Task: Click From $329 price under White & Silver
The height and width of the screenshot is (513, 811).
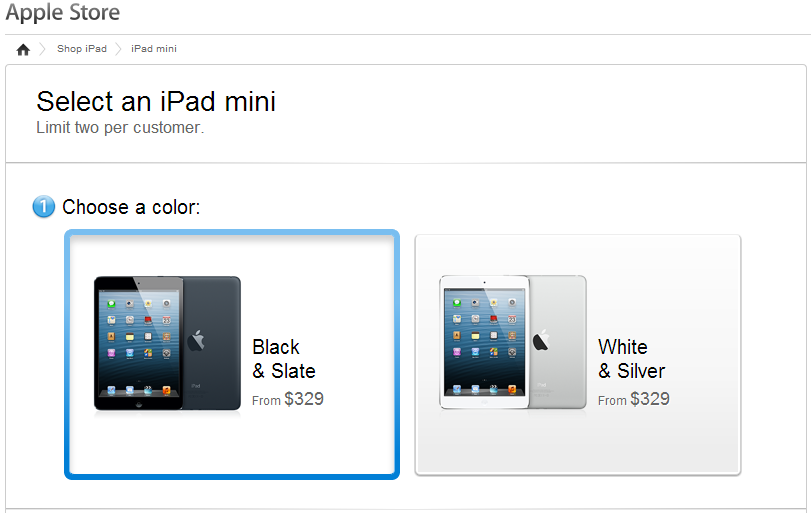Action: pos(634,399)
